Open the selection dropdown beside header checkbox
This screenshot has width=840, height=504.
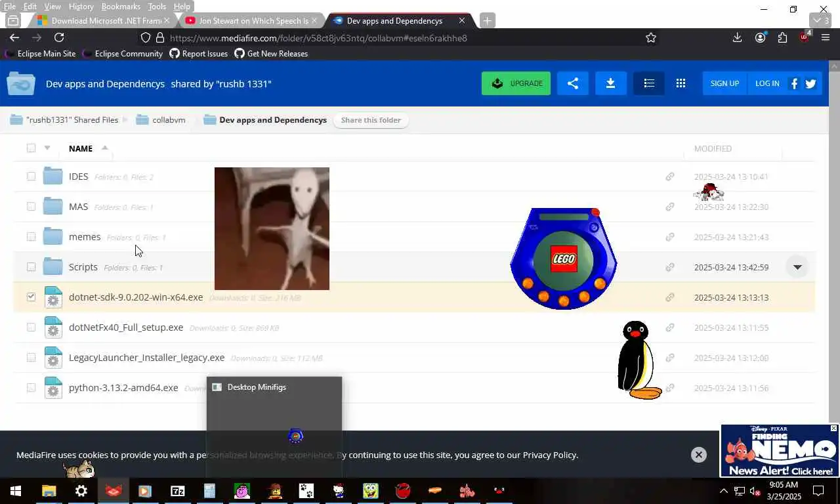47,148
